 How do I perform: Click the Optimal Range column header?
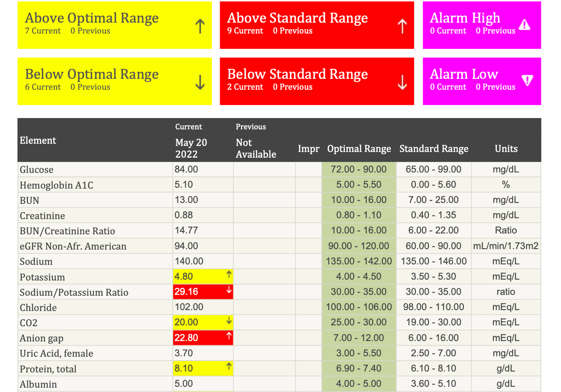coord(359,149)
